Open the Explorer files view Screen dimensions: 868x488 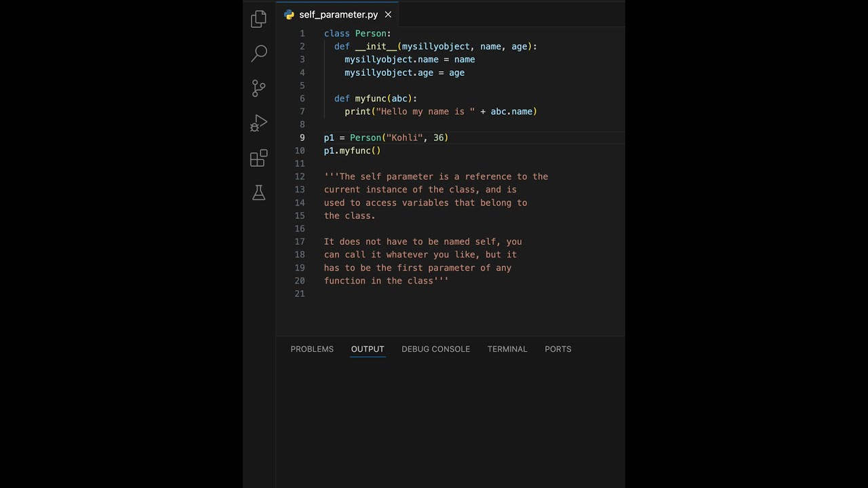(258, 19)
